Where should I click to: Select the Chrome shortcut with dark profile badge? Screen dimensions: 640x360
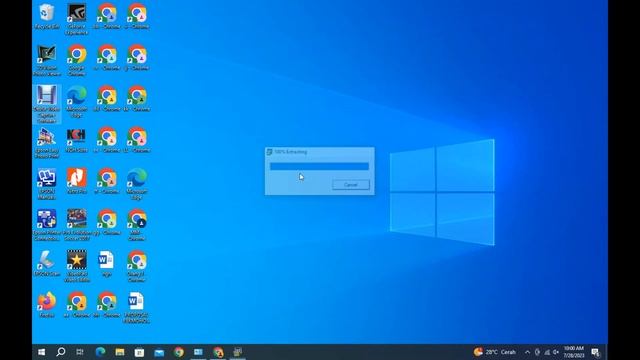(136, 225)
